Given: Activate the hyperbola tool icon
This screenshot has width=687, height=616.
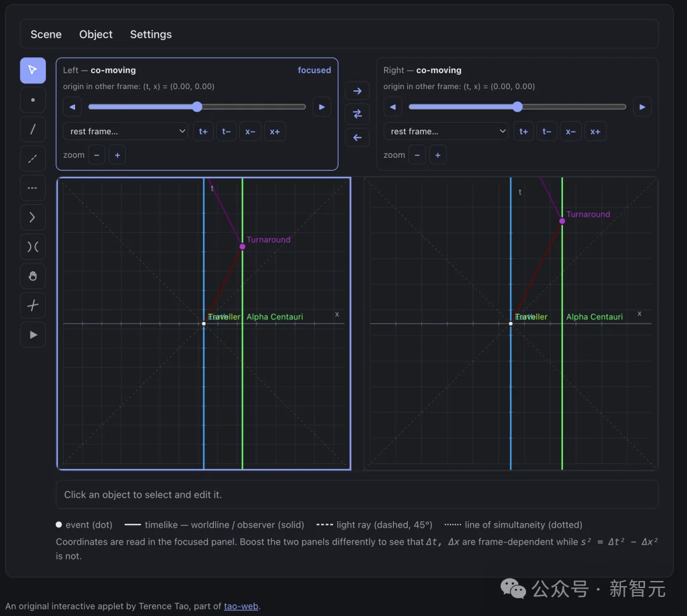Looking at the screenshot, I should [33, 247].
